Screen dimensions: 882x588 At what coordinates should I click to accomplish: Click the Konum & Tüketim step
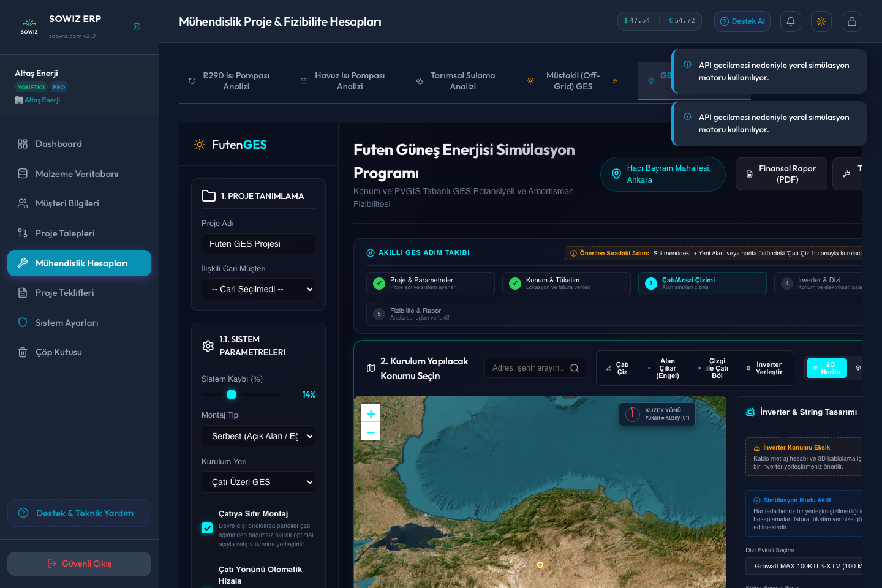pos(567,284)
